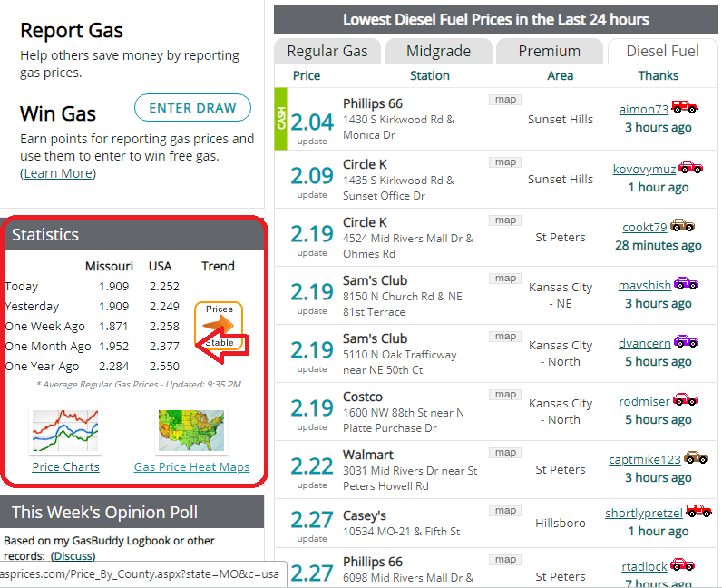Click the ENTER DRAW button
This screenshot has width=722, height=588.
point(192,108)
